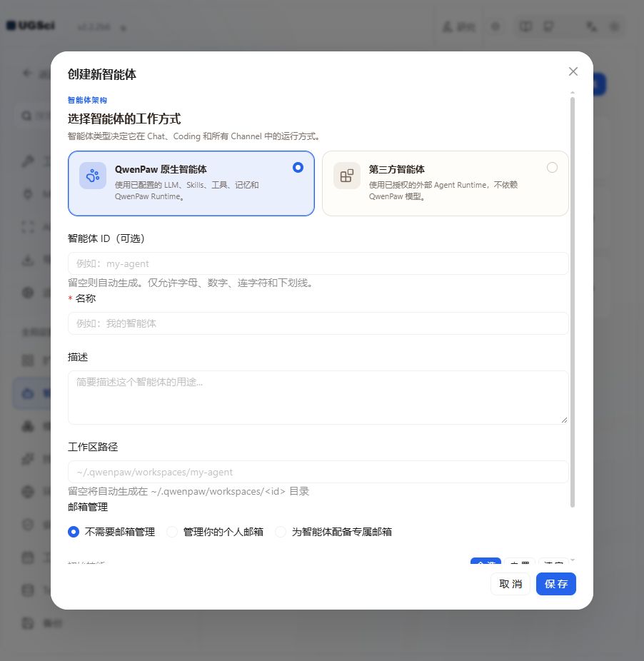This screenshot has height=661, width=644.
Task: Click the 智能体架构 label
Action: [87, 100]
